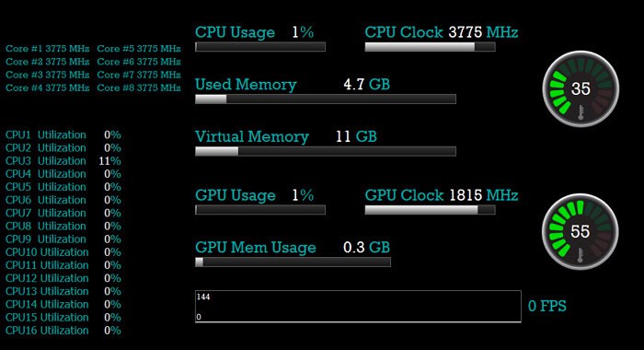Viewport: 644px width, 350px height.
Task: Select Core #1 3775 MHz entry
Action: pyautogui.click(x=48, y=49)
